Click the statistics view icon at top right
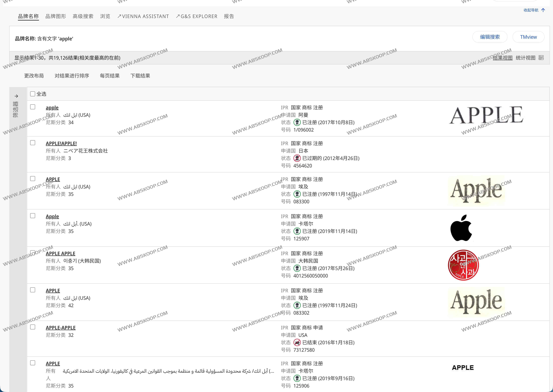This screenshot has height=392, width=553. [x=541, y=58]
